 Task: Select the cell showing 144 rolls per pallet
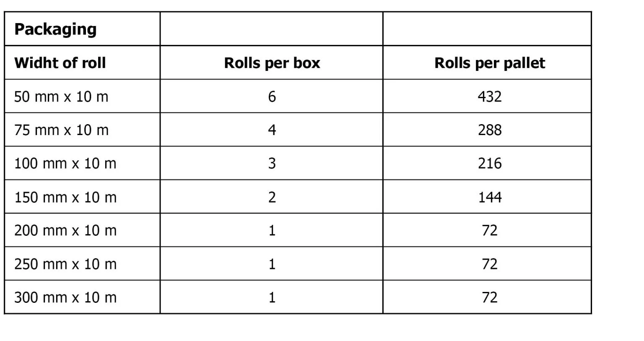click(x=489, y=197)
